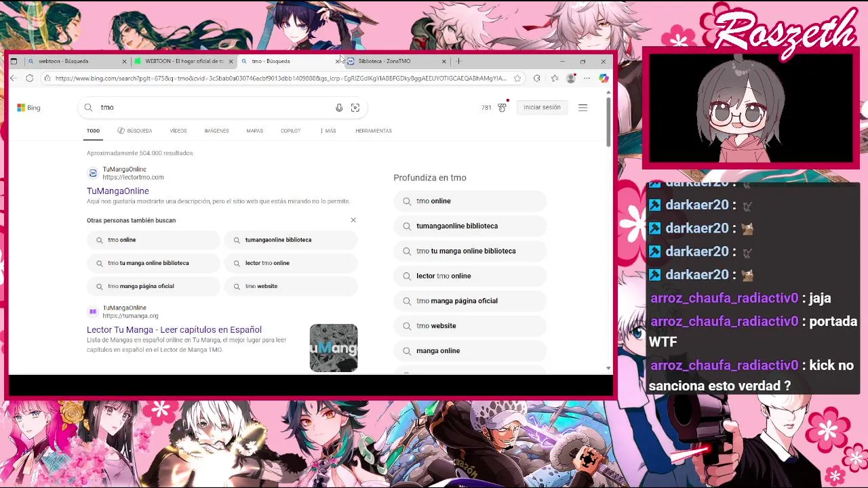Select the COPILOT tab

point(290,131)
